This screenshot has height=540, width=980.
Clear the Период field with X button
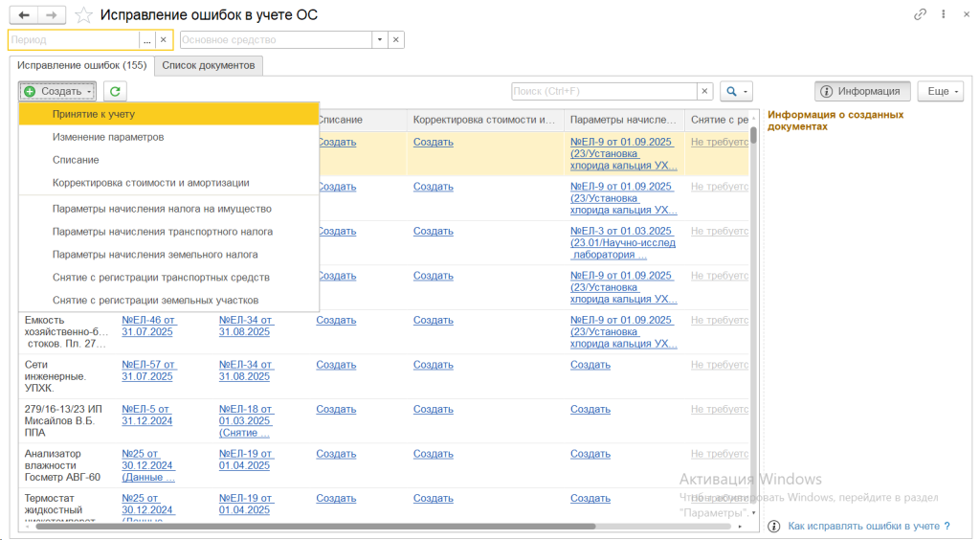pos(163,40)
